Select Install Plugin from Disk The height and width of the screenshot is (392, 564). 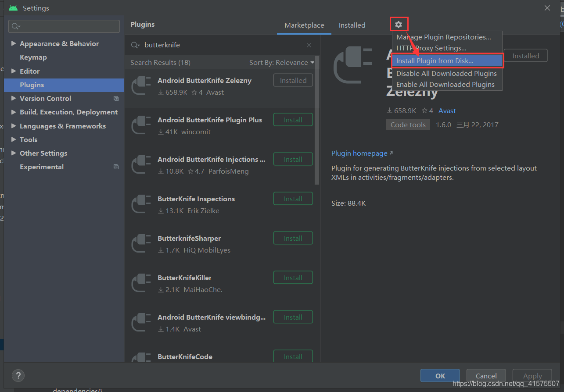point(447,61)
